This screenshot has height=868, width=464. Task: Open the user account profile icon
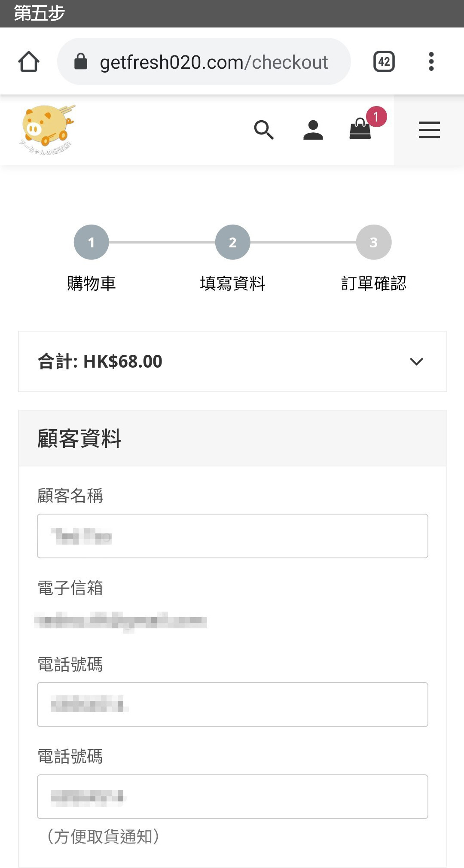pyautogui.click(x=313, y=130)
